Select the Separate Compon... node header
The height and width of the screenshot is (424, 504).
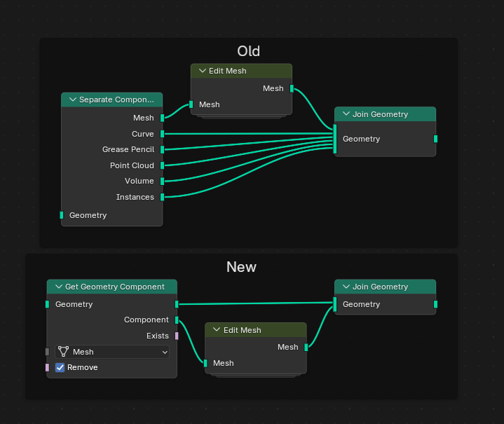tap(112, 100)
